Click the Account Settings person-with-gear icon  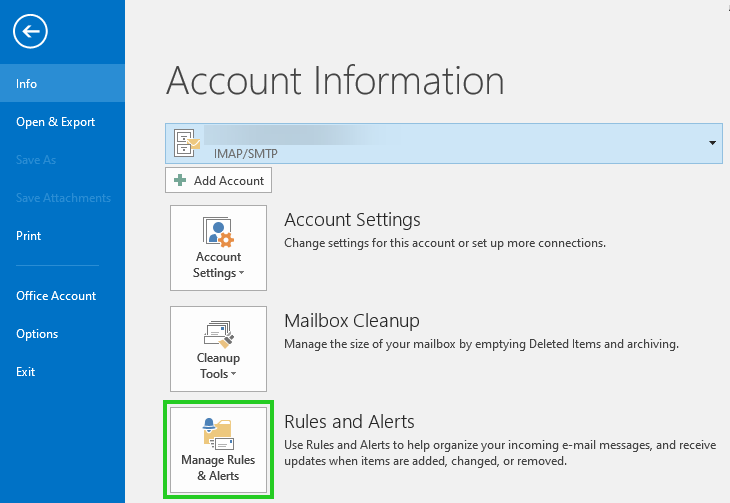[218, 231]
